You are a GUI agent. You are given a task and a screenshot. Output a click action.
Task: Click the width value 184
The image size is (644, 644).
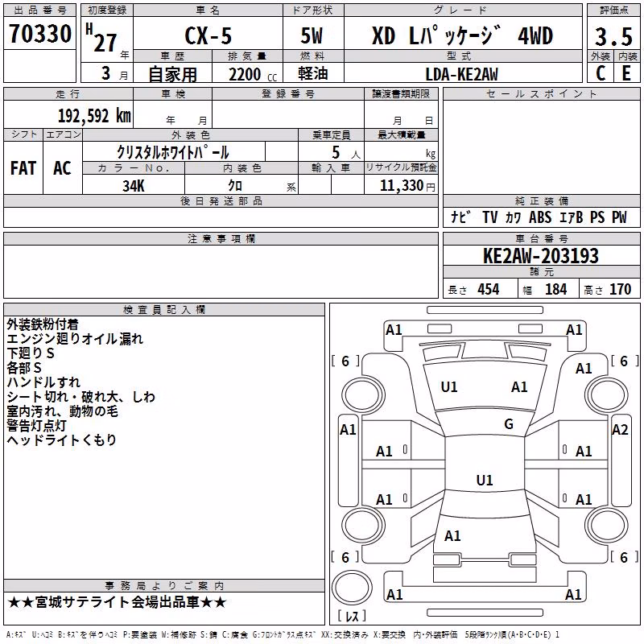tap(556, 290)
